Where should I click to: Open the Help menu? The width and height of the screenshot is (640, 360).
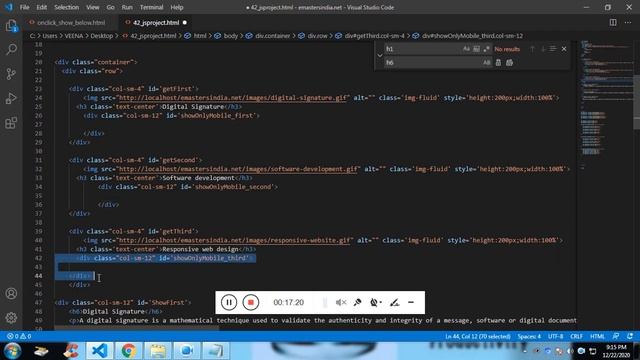point(177,7)
